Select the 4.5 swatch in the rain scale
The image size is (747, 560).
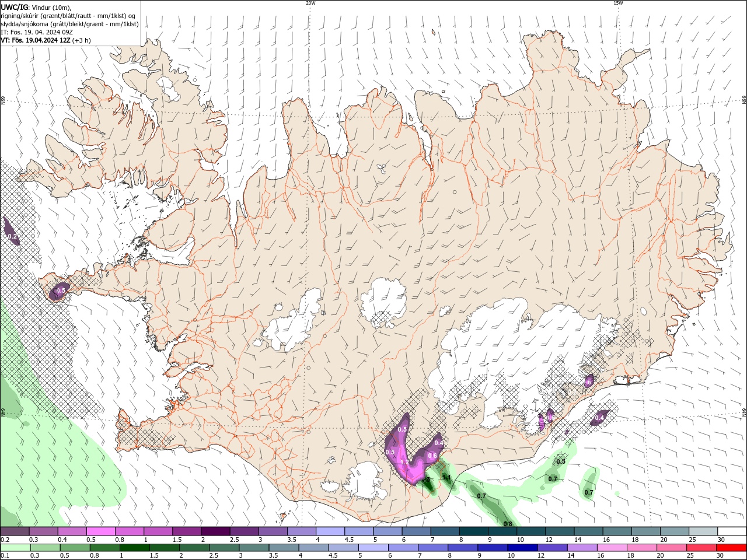[x=343, y=548]
